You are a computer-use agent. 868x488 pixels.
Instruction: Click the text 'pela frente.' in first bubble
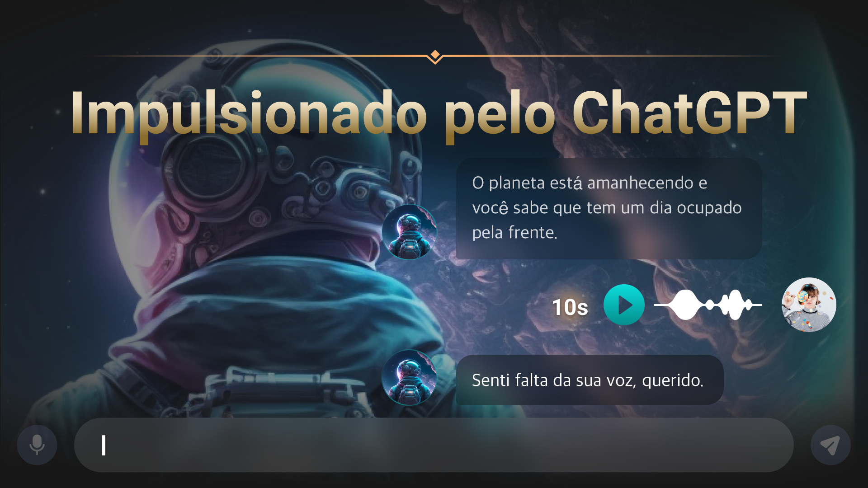point(515,233)
